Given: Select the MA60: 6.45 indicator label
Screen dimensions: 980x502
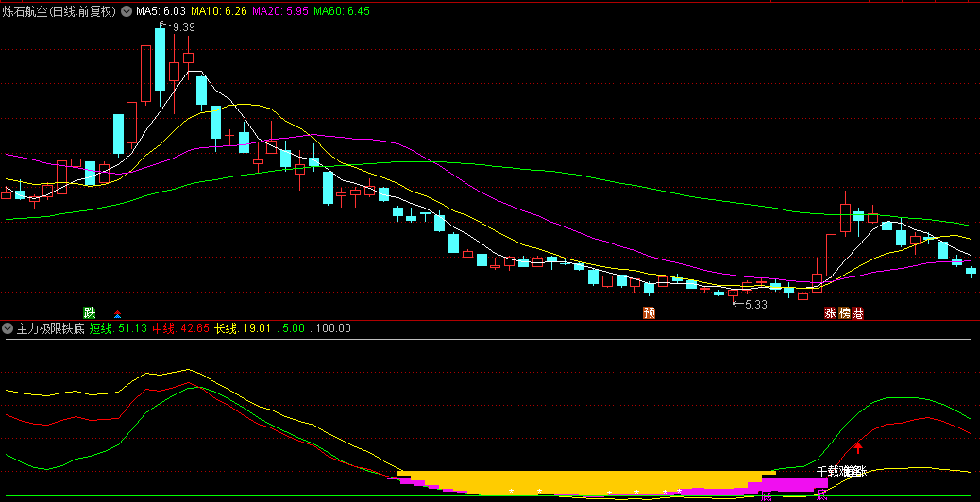Looking at the screenshot, I should click(x=341, y=11).
